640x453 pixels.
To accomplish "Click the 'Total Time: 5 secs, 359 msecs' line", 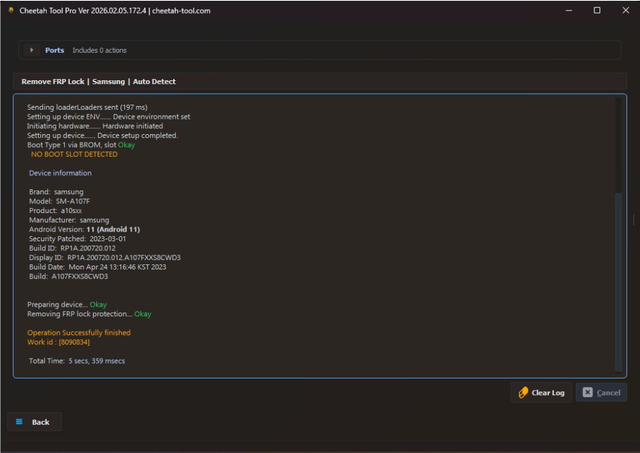I will click(77, 361).
